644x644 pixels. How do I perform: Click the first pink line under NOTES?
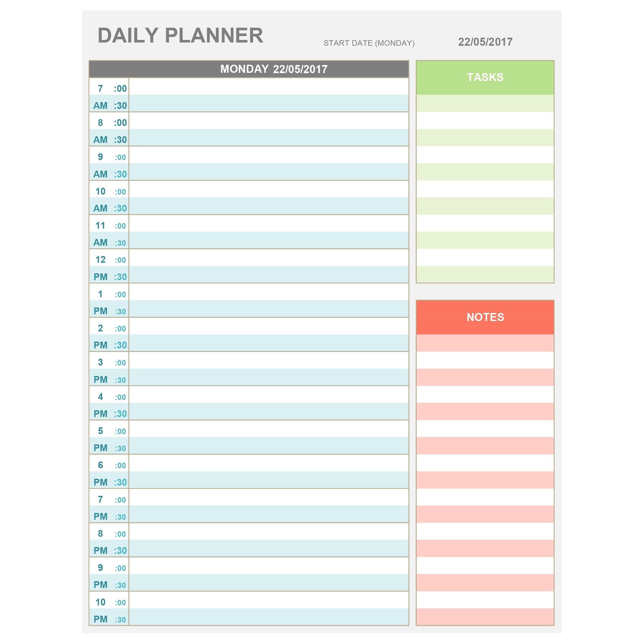click(485, 343)
